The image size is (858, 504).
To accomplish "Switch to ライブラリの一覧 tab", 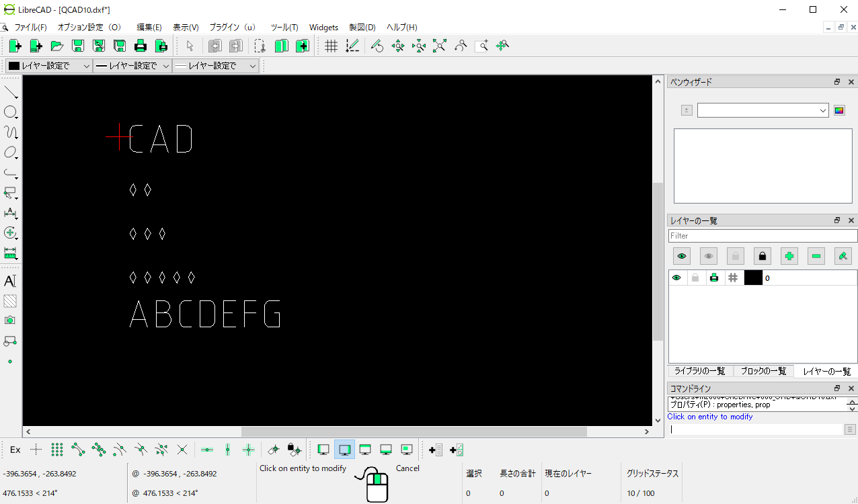I will point(699,371).
